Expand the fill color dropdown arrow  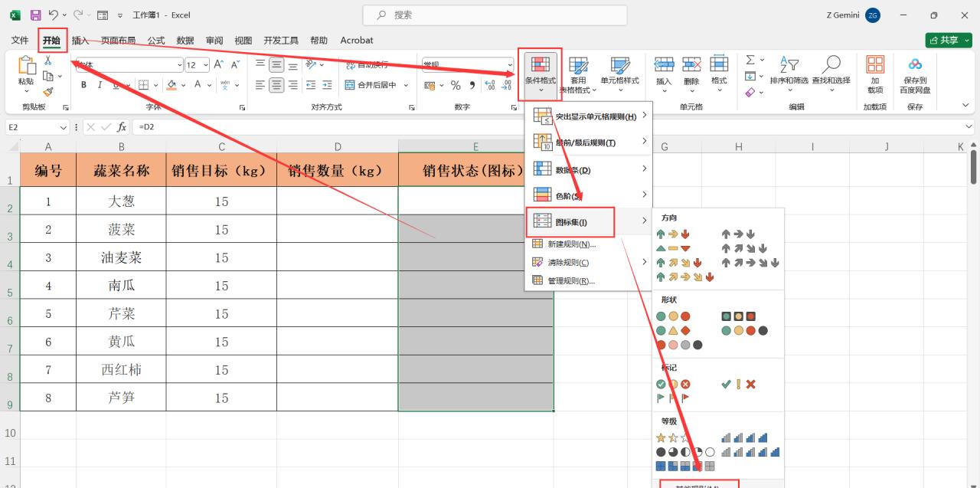(x=184, y=85)
